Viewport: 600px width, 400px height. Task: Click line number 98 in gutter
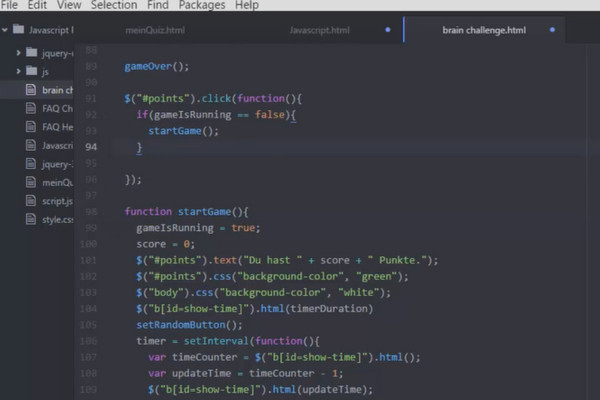click(x=91, y=212)
